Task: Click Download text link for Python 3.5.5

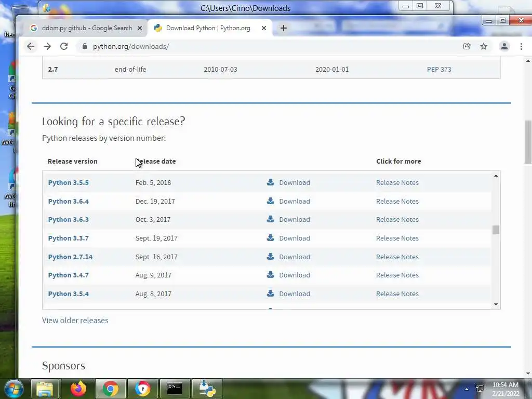Action: coord(295,182)
